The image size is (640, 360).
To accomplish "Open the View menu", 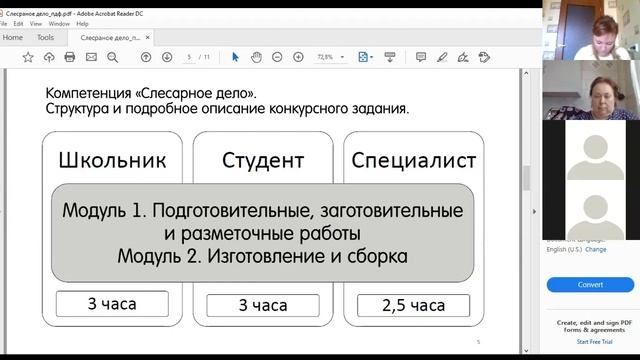I will tap(36, 24).
